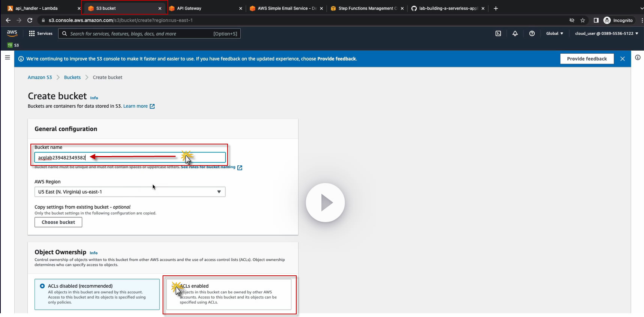Expand the cloud_user account menu
Image resolution: width=644 pixels, height=317 pixels.
point(606,33)
